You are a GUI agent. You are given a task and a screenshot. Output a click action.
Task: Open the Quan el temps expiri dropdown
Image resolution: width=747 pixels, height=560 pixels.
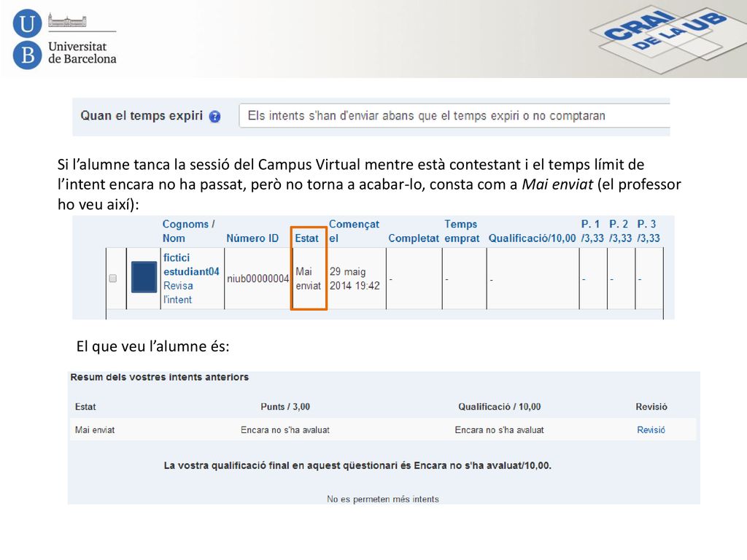coord(454,116)
